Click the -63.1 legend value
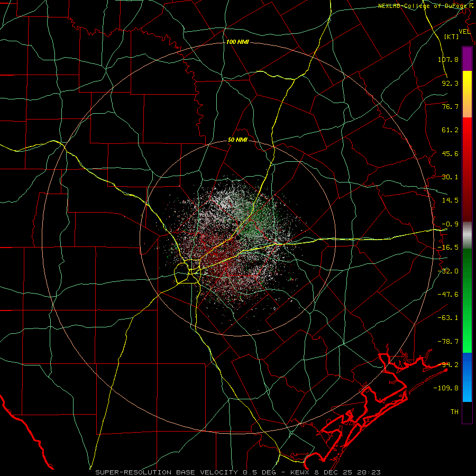Image resolution: width=476 pixels, height=476 pixels. (x=448, y=318)
